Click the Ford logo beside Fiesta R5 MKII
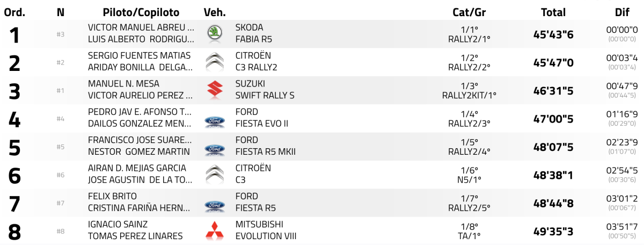This screenshot has height=245, width=644. coord(215,149)
